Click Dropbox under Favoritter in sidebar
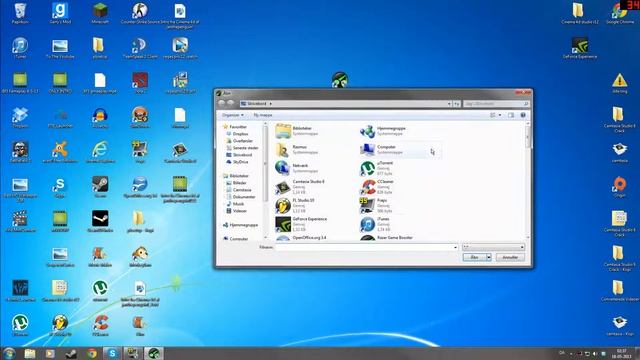This screenshot has width=640, height=360. click(x=240, y=134)
